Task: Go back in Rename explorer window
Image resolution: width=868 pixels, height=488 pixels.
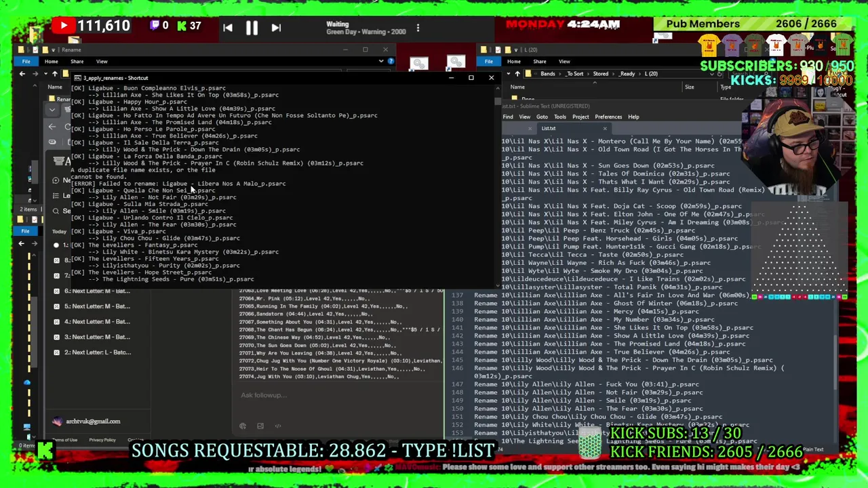Action: pos(22,73)
